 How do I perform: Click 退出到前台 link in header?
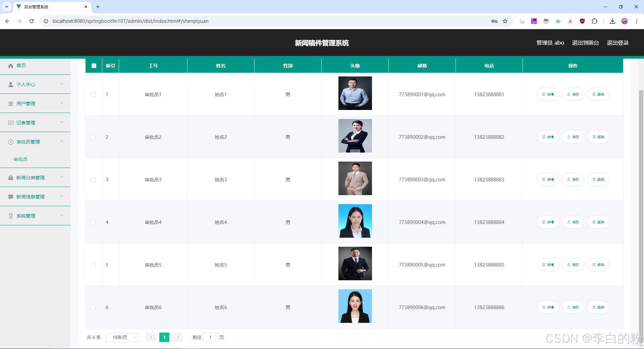click(585, 43)
